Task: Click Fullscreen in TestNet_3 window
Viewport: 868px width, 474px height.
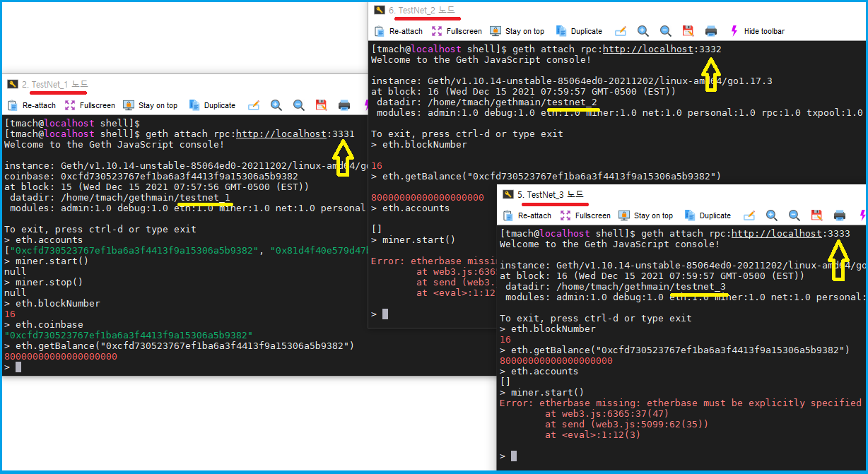Action: pos(585,215)
